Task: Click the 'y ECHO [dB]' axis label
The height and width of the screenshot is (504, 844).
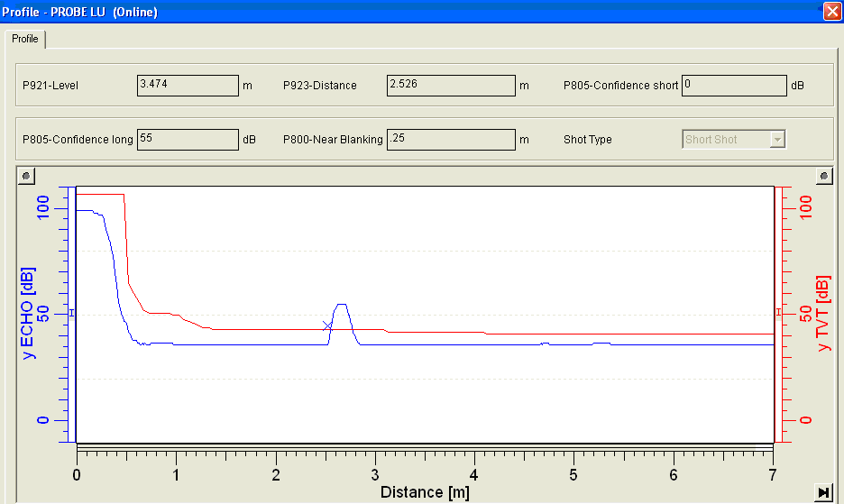Action: coord(27,314)
